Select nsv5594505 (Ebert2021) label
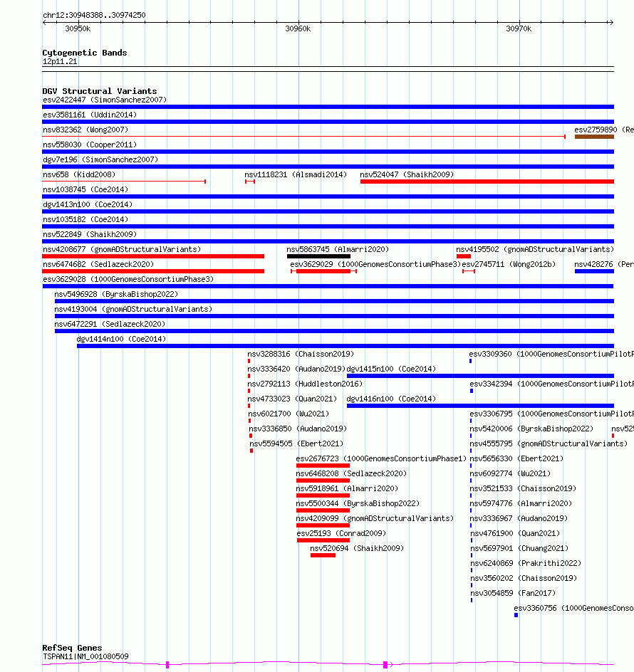 [296, 444]
